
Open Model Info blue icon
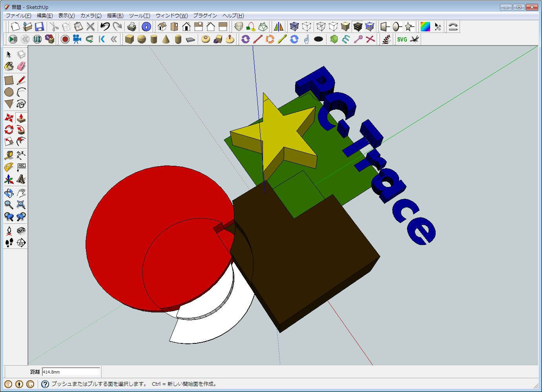[x=146, y=27]
